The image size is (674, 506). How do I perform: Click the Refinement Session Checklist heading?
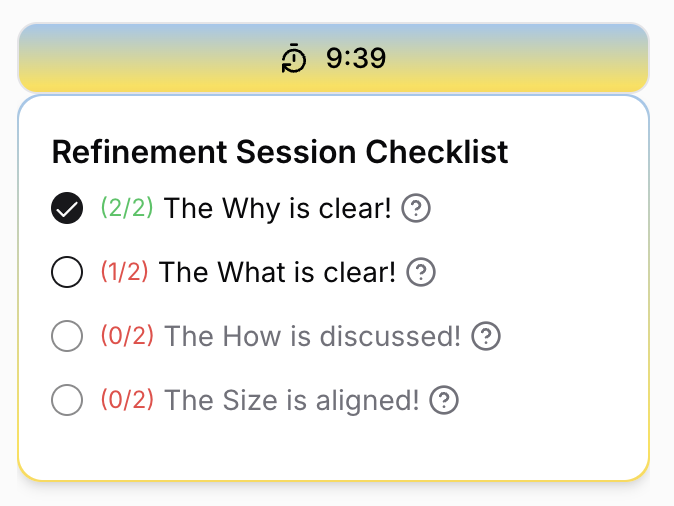[280, 152]
